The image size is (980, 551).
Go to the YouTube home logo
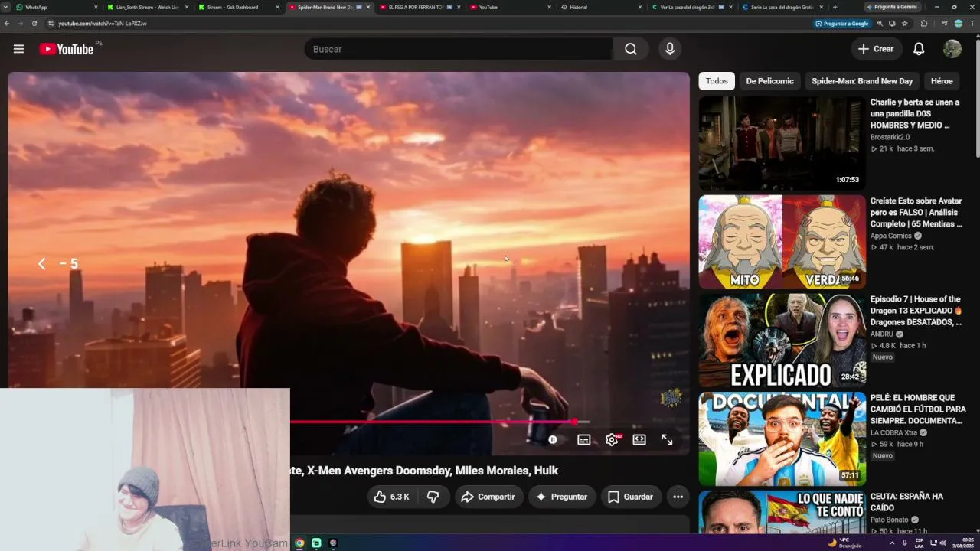(67, 49)
